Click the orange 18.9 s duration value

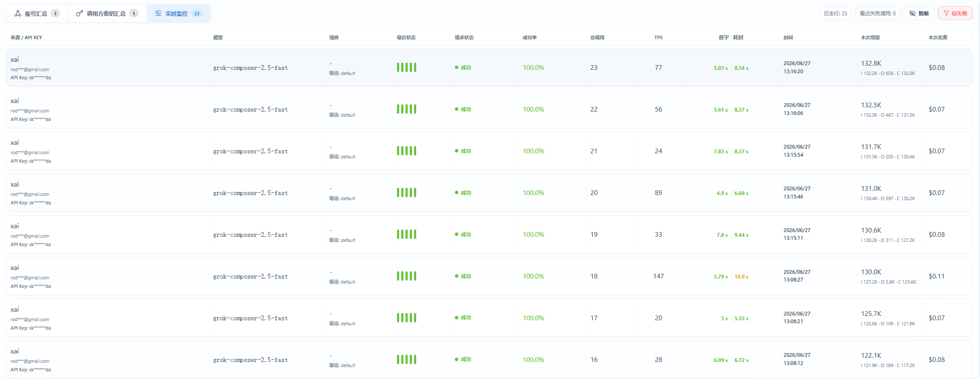741,277
